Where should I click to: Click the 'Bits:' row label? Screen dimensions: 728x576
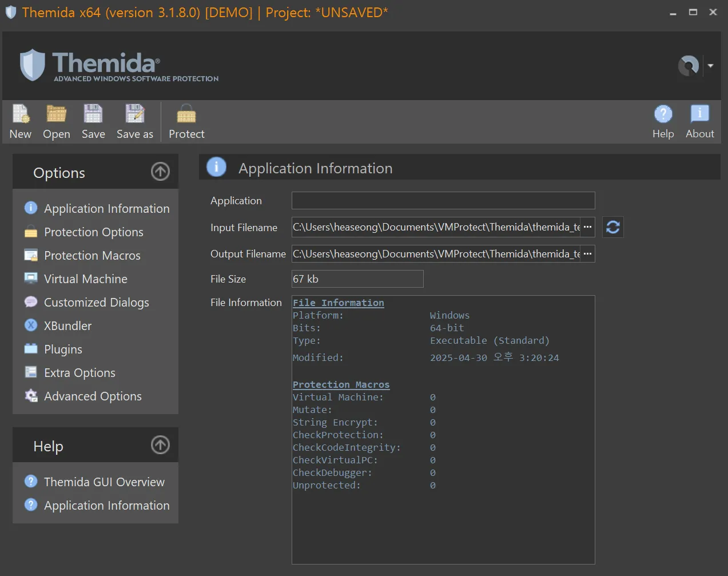coord(307,328)
